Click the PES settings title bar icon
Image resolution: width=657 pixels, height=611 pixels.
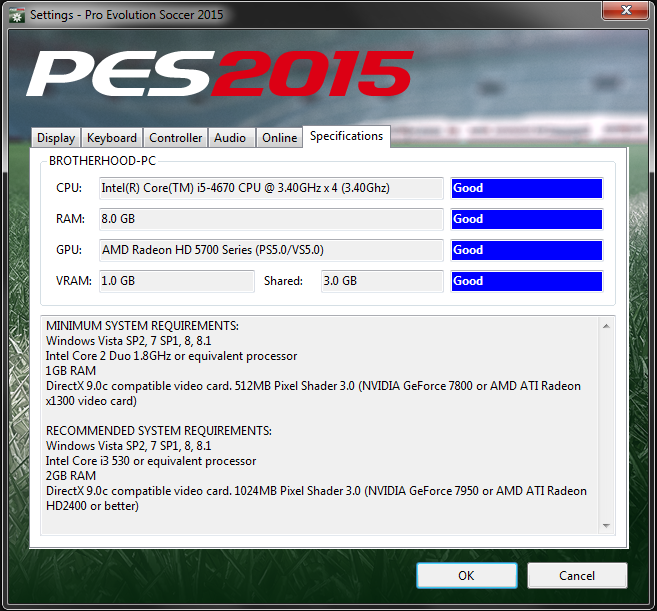[x=17, y=16]
